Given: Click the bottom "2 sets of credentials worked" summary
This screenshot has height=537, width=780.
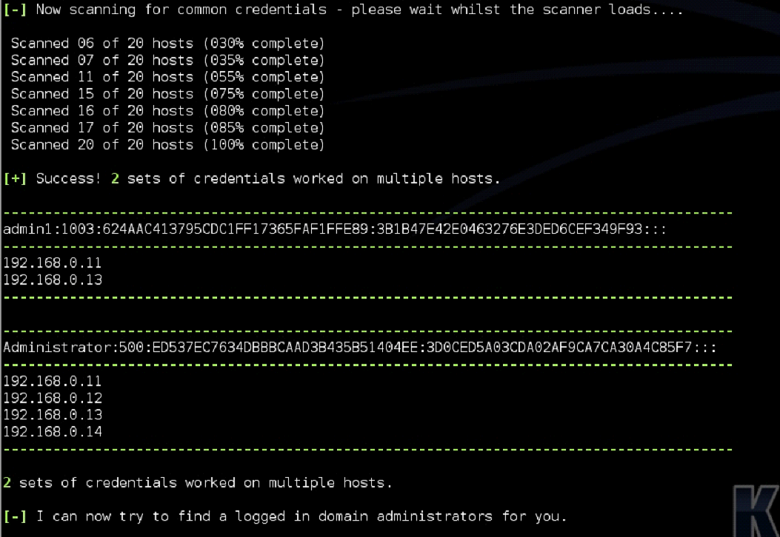Looking at the screenshot, I should coord(198,483).
